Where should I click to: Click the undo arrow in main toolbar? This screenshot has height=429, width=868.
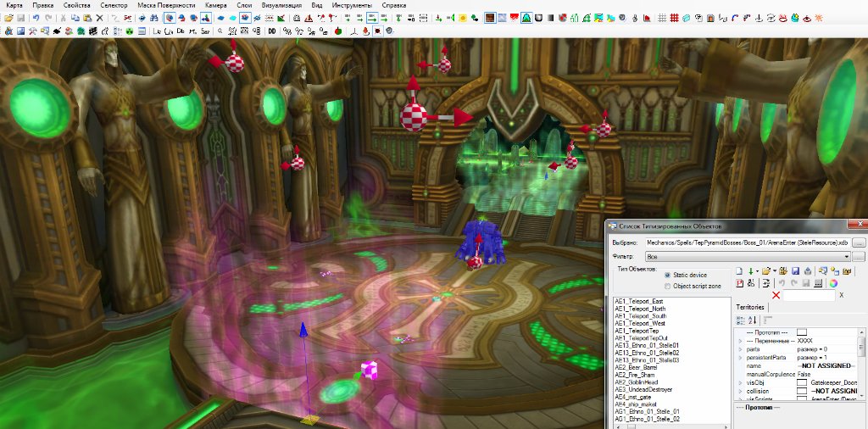36,18
